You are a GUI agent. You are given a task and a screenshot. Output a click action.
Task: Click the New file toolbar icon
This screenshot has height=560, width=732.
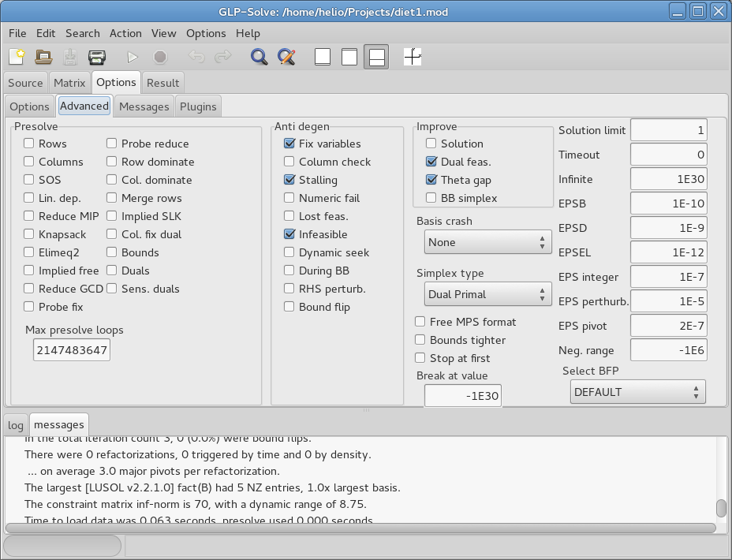coord(17,57)
